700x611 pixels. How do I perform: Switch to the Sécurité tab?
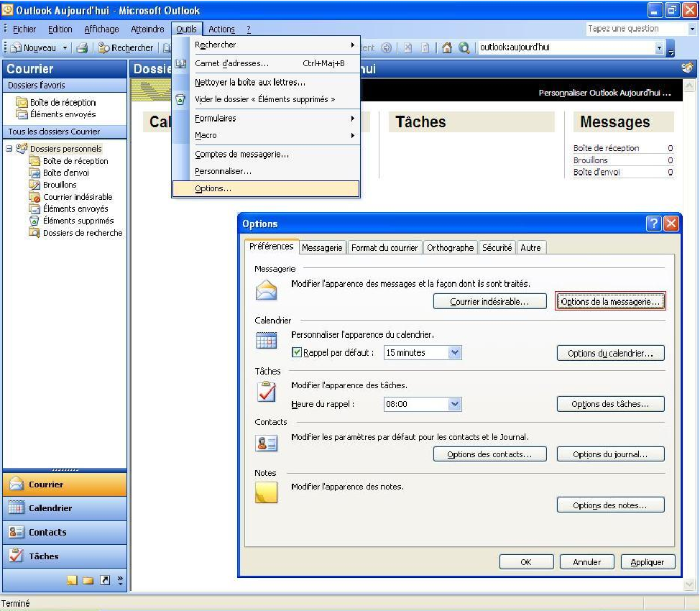click(497, 247)
